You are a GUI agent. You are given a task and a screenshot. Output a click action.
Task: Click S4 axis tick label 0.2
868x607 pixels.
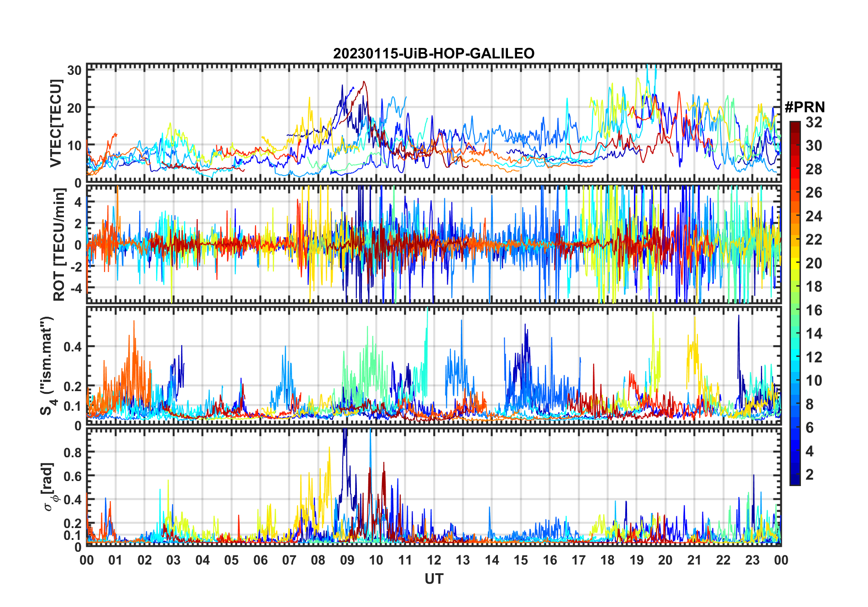(x=73, y=387)
